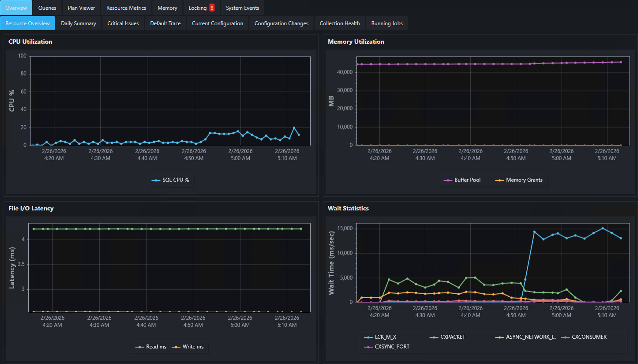Open the Critical Issues view
The width and height of the screenshot is (638, 364).
tap(123, 23)
